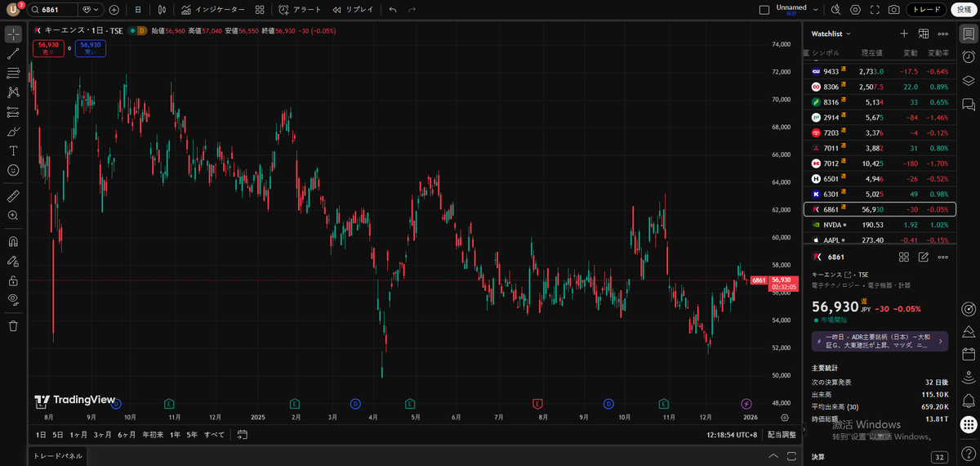The width and height of the screenshot is (980, 466).
Task: Select the 3ヶ月 time range
Action: tap(102, 435)
